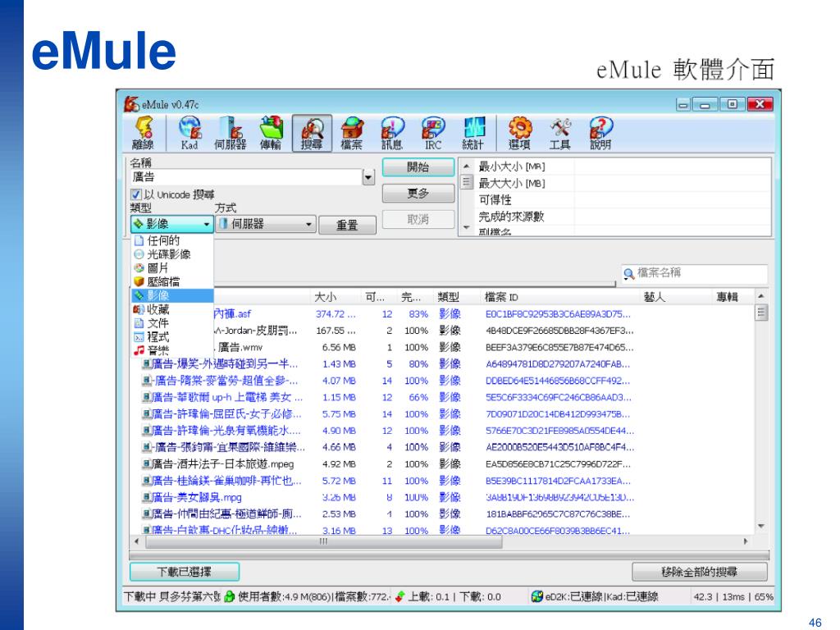Open the 檔案 shared files toolbar icon

coord(352,133)
